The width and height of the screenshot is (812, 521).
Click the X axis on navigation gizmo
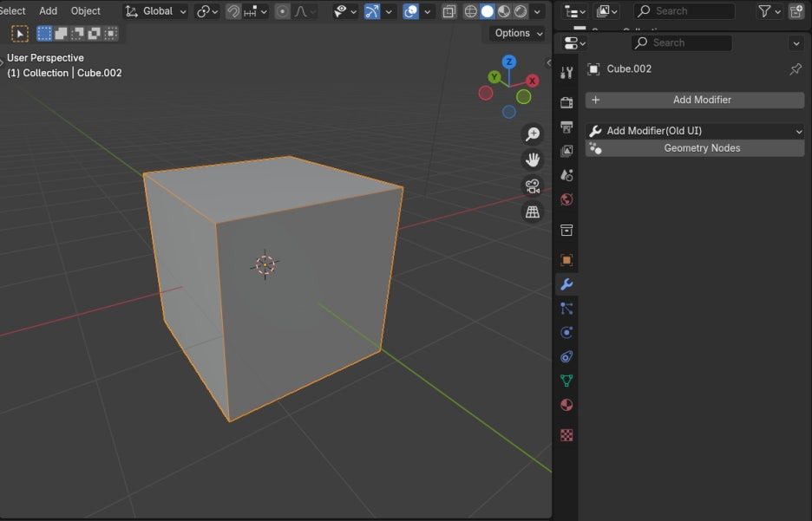pyautogui.click(x=532, y=81)
